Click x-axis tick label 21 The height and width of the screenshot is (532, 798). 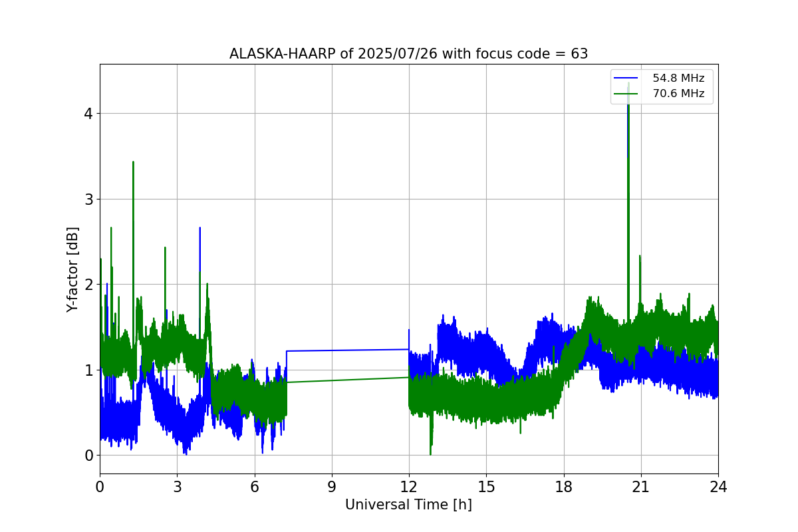640,486
